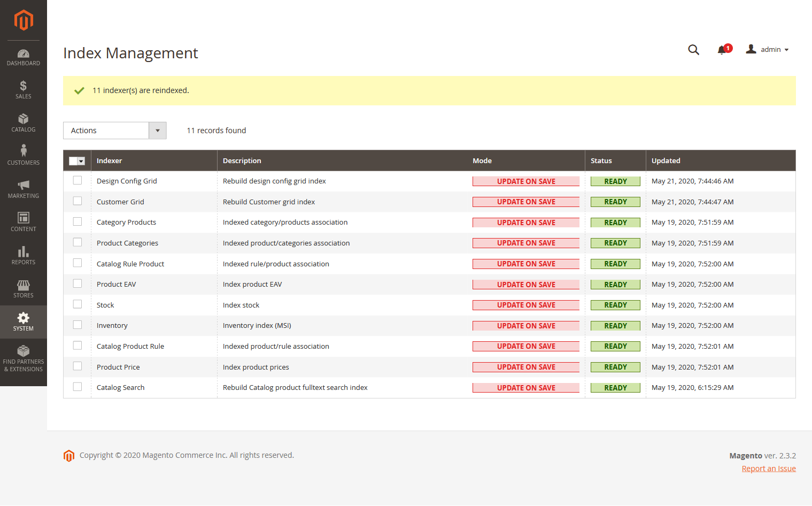Image resolution: width=812 pixels, height=506 pixels.
Task: Click the System gear icon in sidebar
Action: point(23,321)
